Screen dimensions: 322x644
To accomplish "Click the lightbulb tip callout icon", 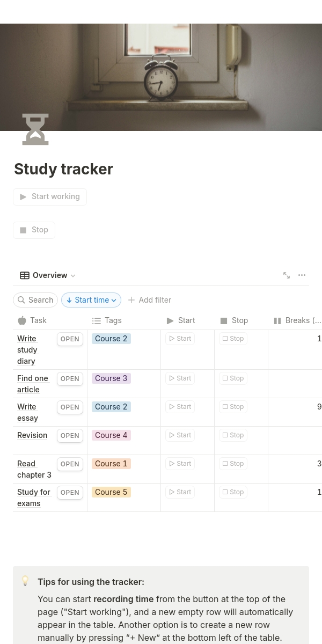I will pos(25,580).
